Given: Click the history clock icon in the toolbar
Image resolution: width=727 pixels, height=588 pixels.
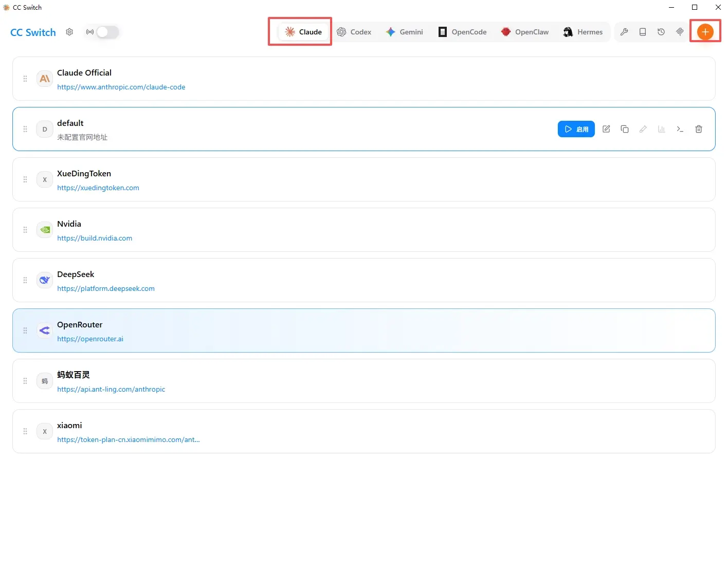Looking at the screenshot, I should [x=661, y=32].
